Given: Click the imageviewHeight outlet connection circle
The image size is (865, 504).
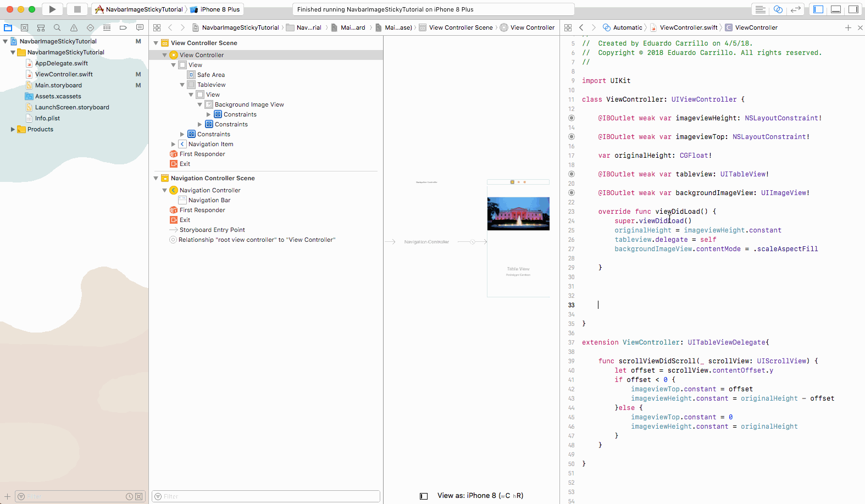Looking at the screenshot, I should 572,118.
